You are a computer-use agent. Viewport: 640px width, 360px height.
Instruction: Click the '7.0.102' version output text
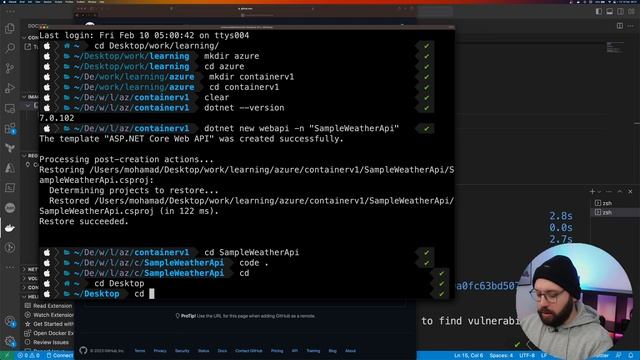click(x=57, y=118)
